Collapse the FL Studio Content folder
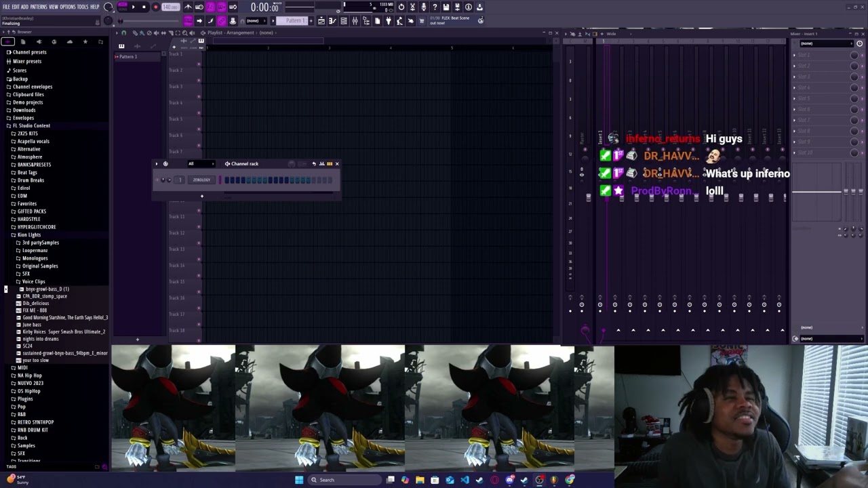Viewport: 868px width, 488px height. [31, 125]
